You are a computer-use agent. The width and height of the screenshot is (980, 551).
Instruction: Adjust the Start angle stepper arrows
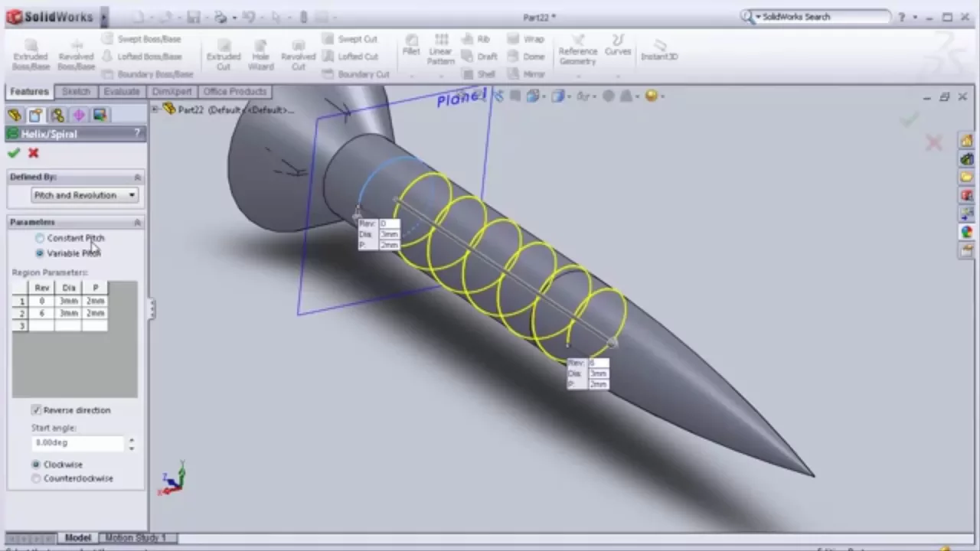tap(132, 443)
